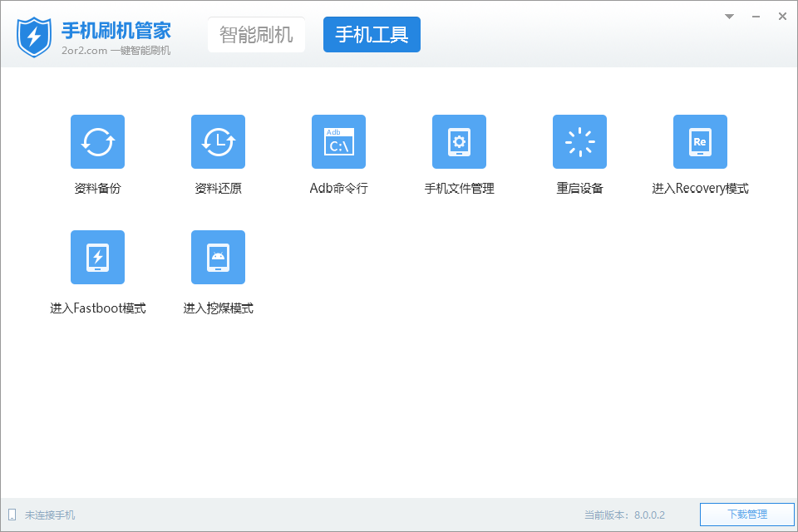Click the 未连接手机 status text
Screen dimensions: 798x532
[x=50, y=515]
